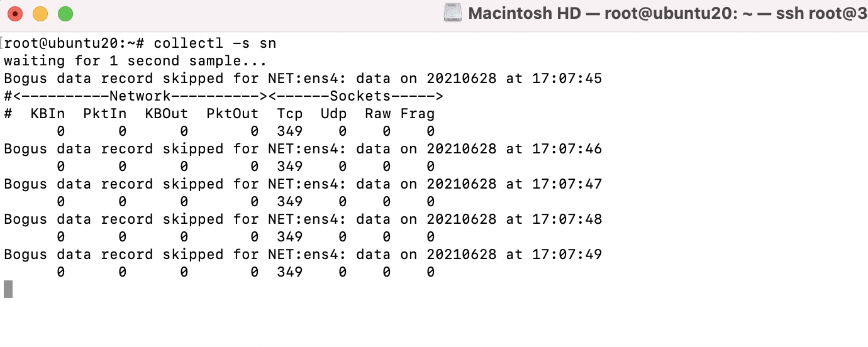Click the KBIn column header
868x347 pixels.
(x=48, y=114)
